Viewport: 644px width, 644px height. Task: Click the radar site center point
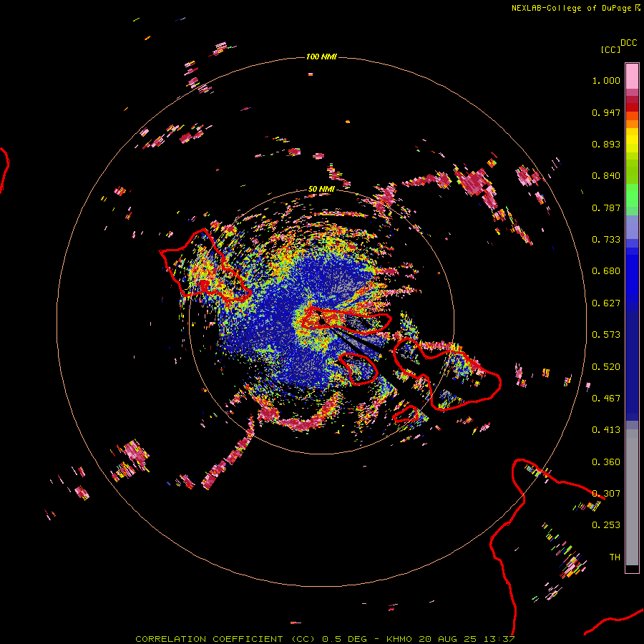pos(321,321)
